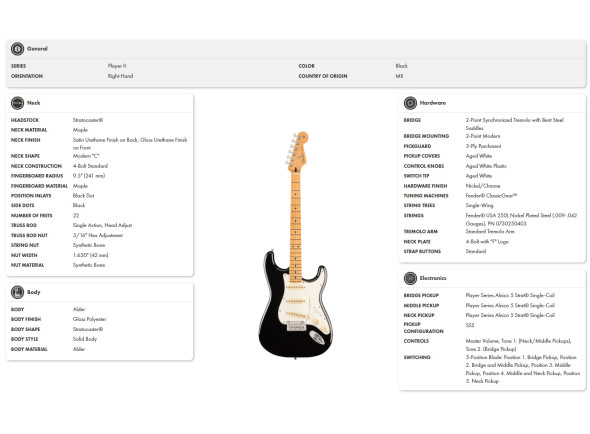Click the 'Fender USA 250L' strings value
Screen dimensions: 590x434
(x=522, y=219)
